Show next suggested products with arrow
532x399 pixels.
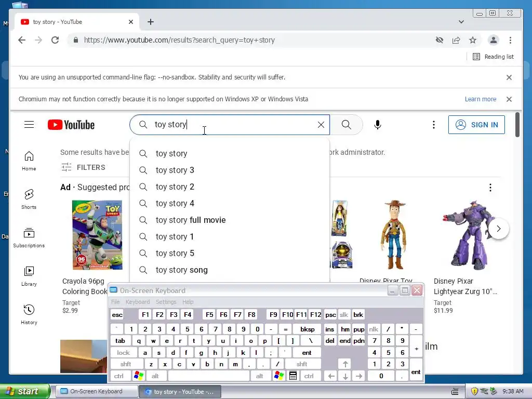498,229
